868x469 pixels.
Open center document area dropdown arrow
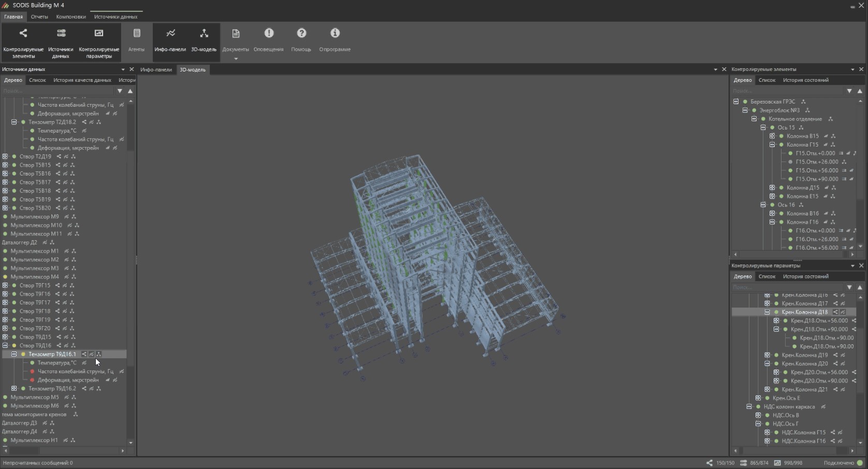coord(716,69)
